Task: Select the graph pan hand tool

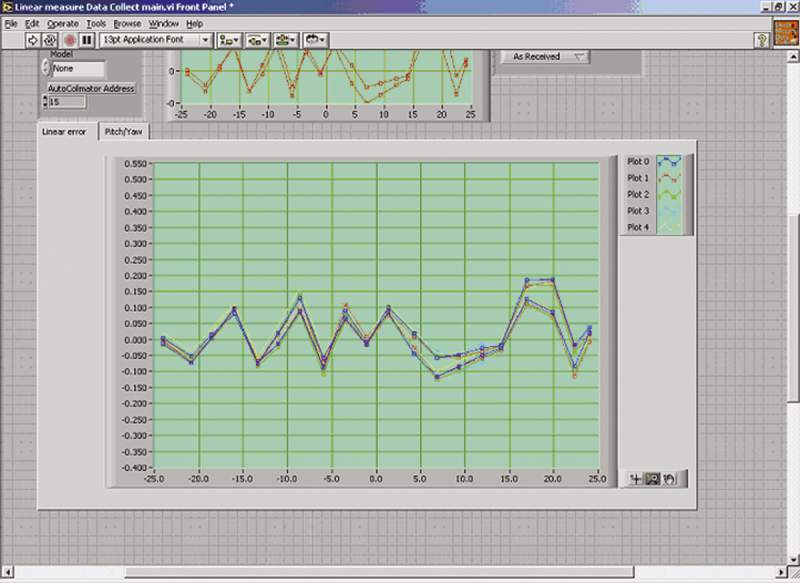Action: click(668, 479)
